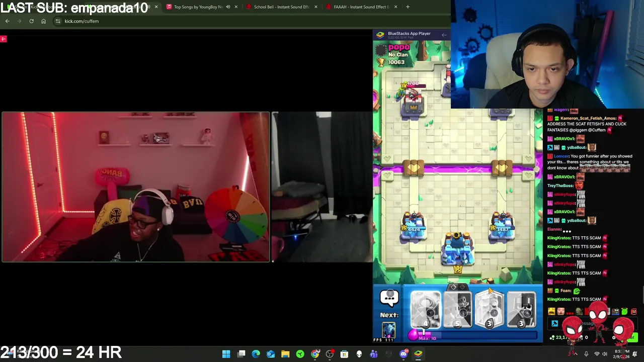The height and width of the screenshot is (362, 644).
Task: Close the Top Songs by YoungBoy tab
Action: pyautogui.click(x=236, y=7)
